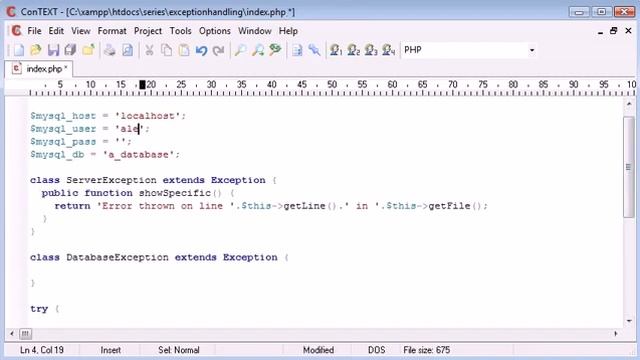Open the Help menu
Image resolution: width=640 pixels, height=360 pixels.
288,31
